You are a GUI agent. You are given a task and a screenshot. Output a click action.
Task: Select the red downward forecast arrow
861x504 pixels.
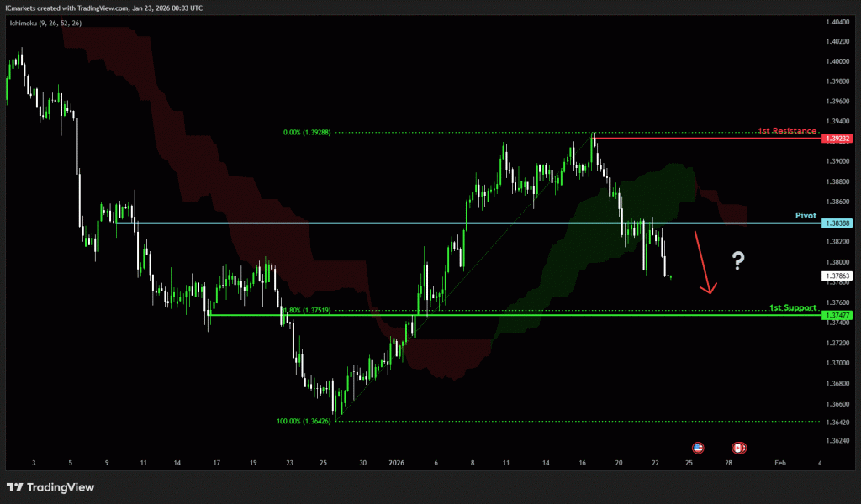tap(703, 262)
